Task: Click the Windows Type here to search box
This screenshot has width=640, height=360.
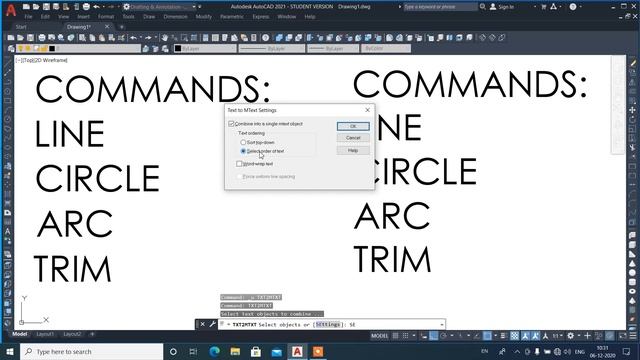Action: pyautogui.click(x=91, y=351)
